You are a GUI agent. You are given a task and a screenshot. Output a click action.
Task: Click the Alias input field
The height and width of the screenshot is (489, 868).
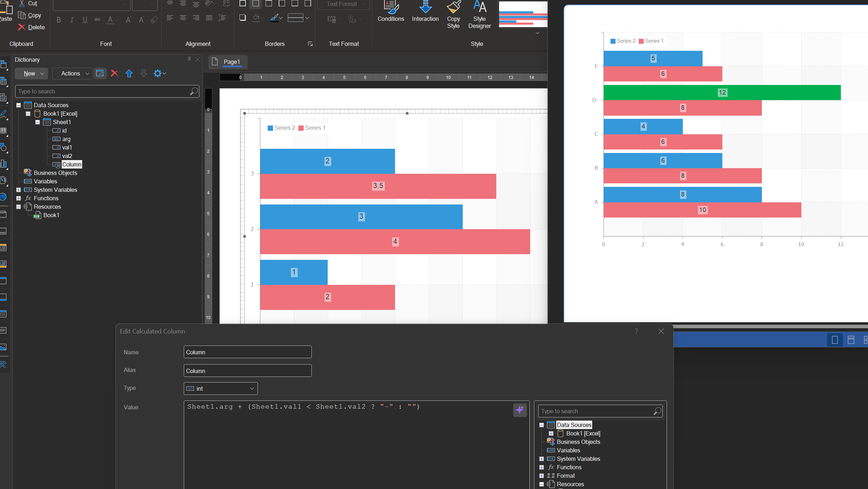click(x=248, y=371)
